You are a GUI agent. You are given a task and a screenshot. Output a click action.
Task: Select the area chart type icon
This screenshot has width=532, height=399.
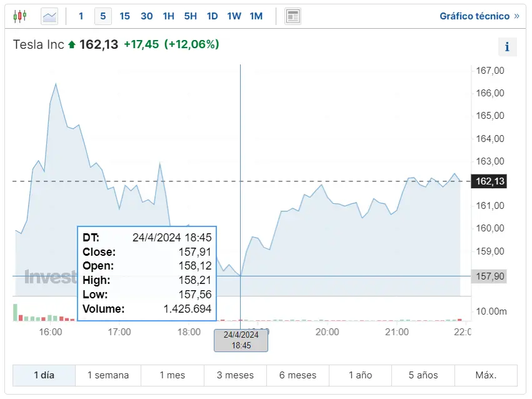pos(49,16)
